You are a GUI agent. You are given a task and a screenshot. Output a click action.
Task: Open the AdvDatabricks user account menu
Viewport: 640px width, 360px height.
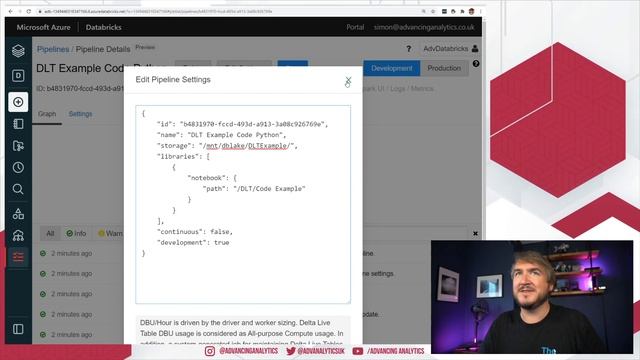(451, 49)
